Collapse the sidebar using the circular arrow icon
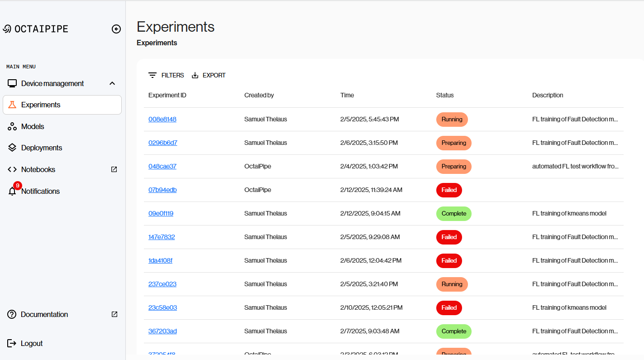Viewport: 644px width, 360px height. tap(116, 29)
